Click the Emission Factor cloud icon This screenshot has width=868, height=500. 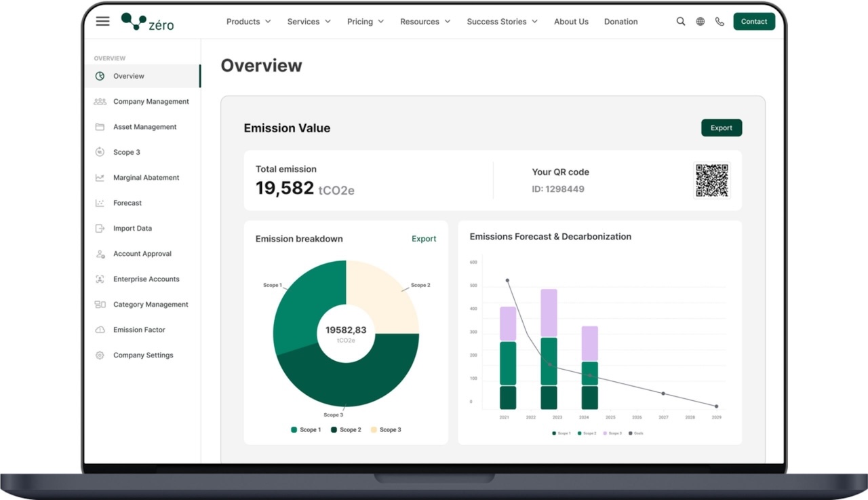(100, 330)
